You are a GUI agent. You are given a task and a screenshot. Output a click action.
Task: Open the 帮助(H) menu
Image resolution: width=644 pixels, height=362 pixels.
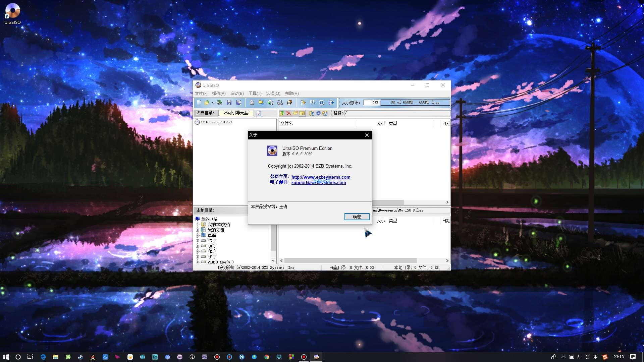tap(292, 94)
